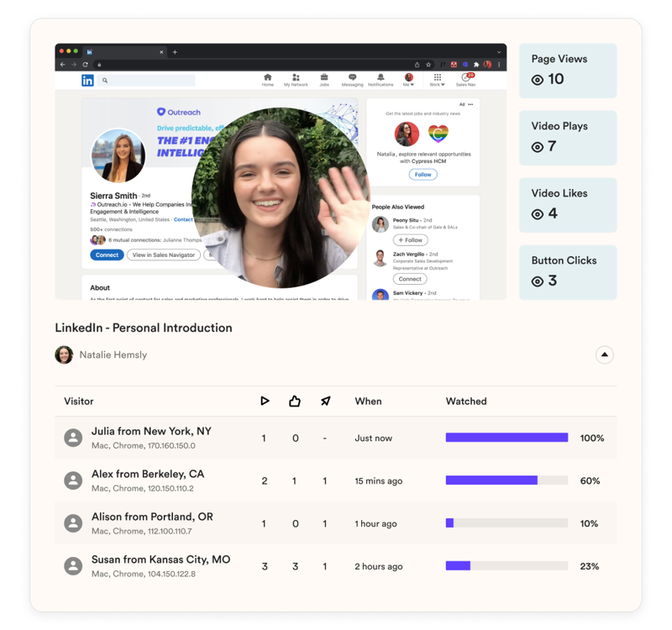This screenshot has width=672, height=630.
Task: Click the thumbs-up likes column header icon
Action: [x=295, y=402]
